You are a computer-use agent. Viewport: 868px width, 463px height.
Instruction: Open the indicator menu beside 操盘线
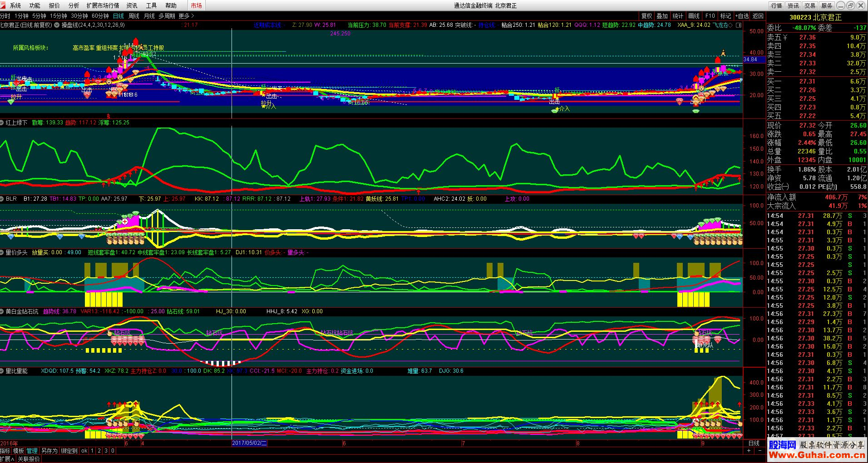click(57, 25)
